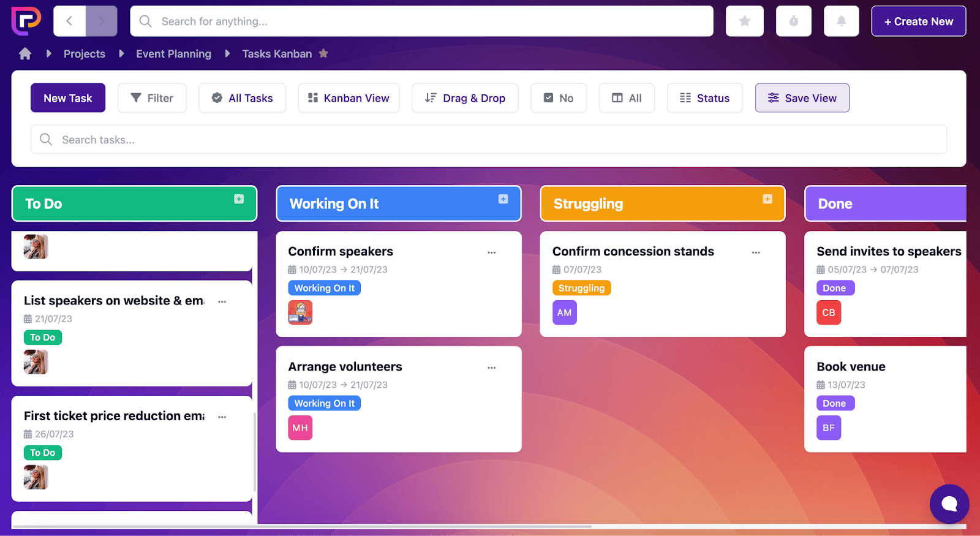Image resolution: width=980 pixels, height=536 pixels.
Task: Star the Tasks Kanban page as favorite
Action: (x=323, y=53)
